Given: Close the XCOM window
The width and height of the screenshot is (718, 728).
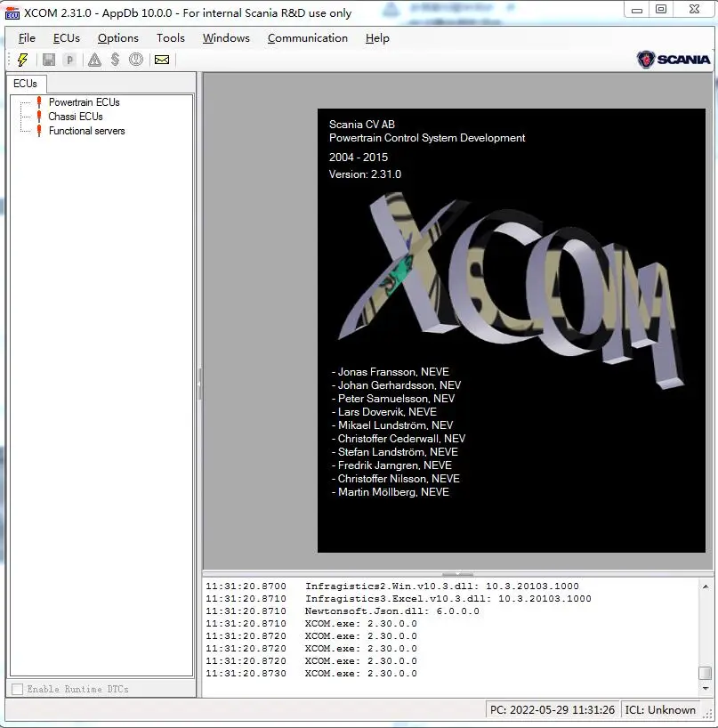Looking at the screenshot, I should [694, 10].
